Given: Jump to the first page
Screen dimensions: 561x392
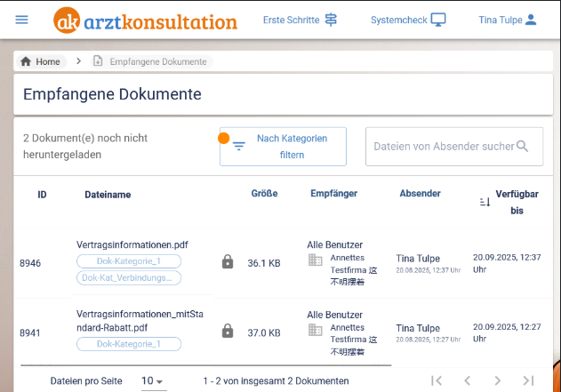Looking at the screenshot, I should [436, 380].
